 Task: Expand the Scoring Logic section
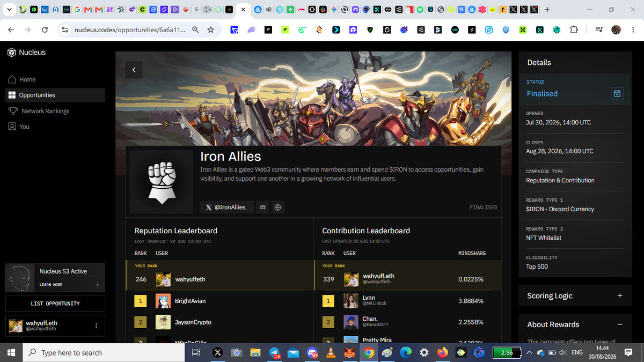coord(620,295)
